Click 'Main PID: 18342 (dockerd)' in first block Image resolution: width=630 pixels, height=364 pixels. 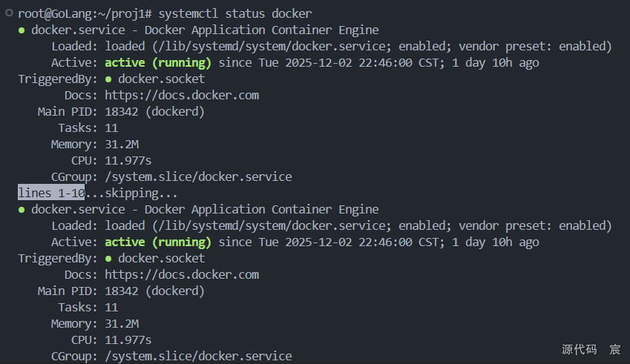pos(121,112)
